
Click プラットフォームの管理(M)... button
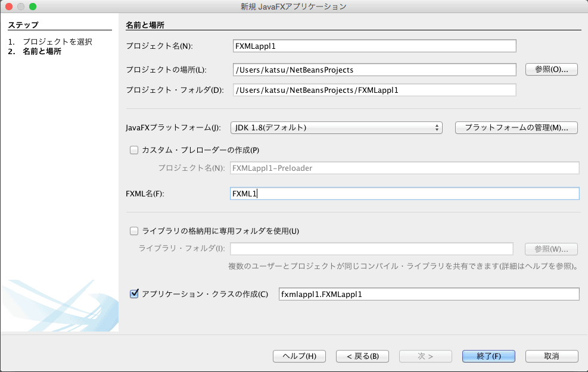point(517,128)
